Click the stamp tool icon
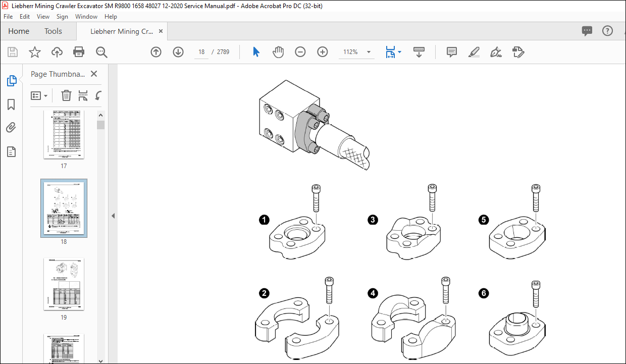The height and width of the screenshot is (364, 626). (518, 52)
